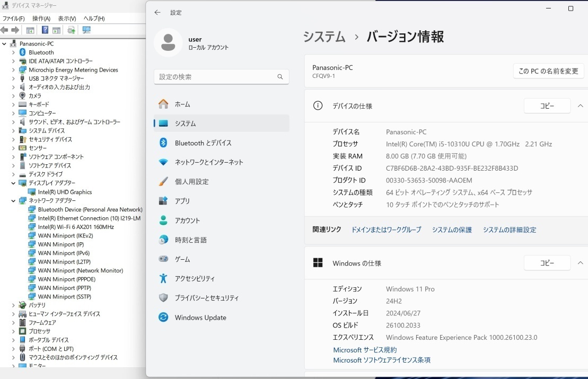Select the 個人用設定 paintbrush icon
Viewport: 588px width, 379px height.
(164, 181)
